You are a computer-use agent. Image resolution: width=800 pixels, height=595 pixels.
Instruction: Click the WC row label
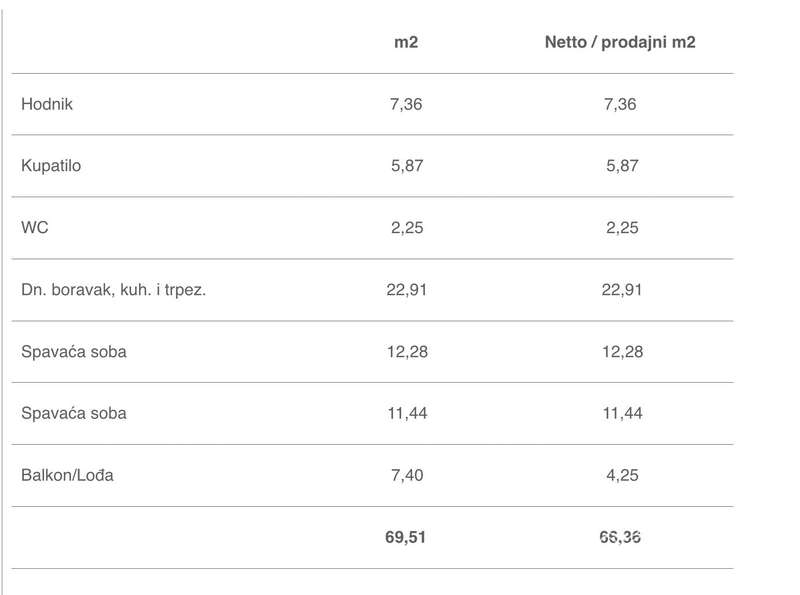(34, 228)
